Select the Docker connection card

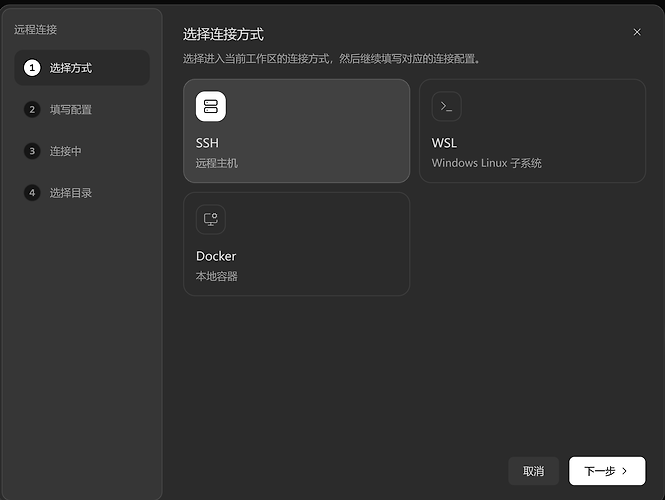296,244
